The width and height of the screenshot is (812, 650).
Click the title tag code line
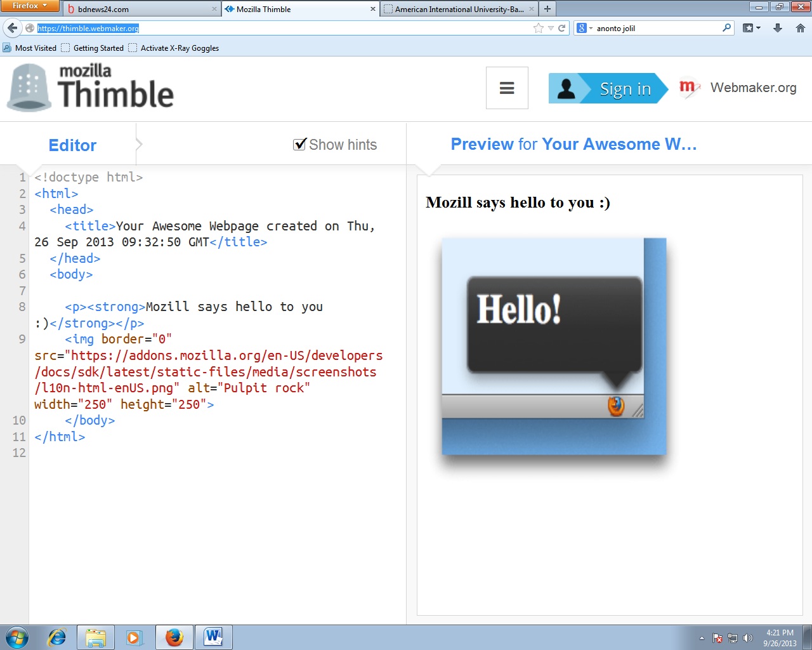[x=205, y=234]
